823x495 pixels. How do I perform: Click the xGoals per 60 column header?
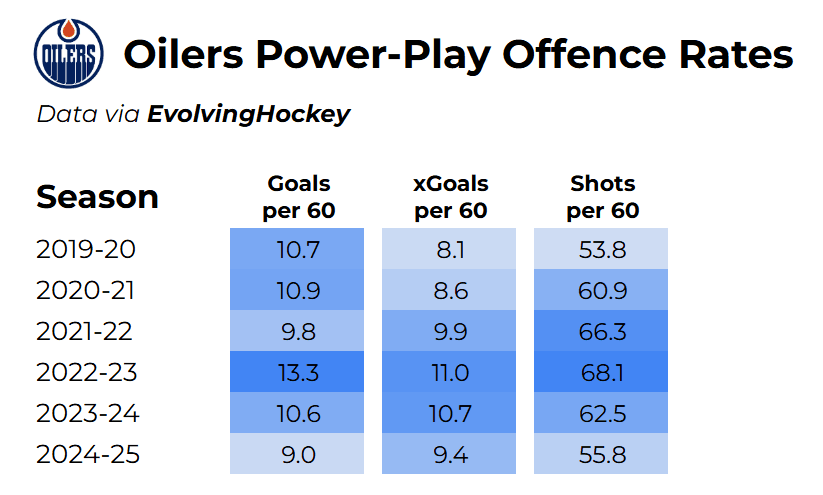click(450, 197)
